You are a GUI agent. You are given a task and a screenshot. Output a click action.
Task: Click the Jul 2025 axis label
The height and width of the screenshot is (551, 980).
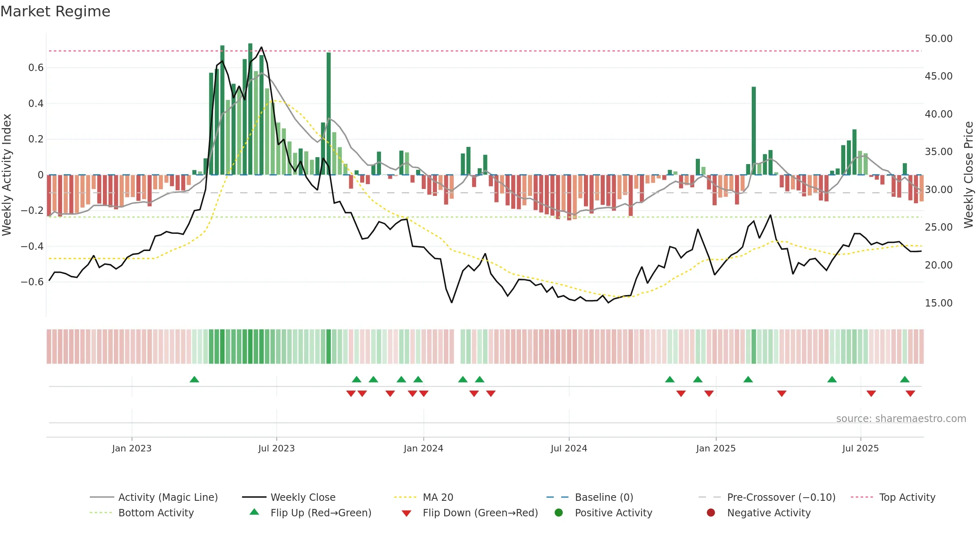[860, 448]
